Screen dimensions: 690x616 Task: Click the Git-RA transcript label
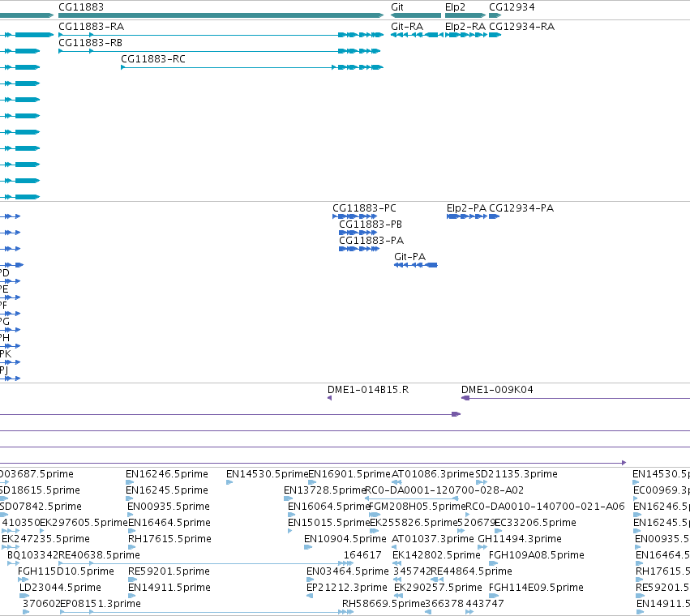click(407, 27)
